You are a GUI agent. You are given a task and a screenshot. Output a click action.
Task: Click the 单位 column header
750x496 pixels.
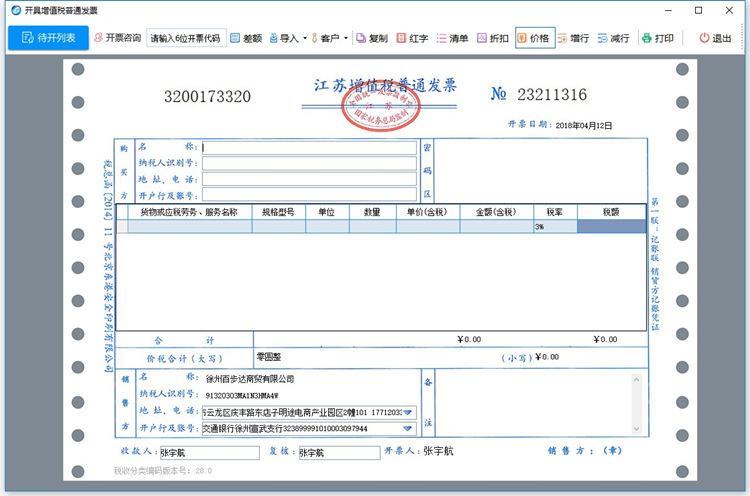[x=327, y=212]
